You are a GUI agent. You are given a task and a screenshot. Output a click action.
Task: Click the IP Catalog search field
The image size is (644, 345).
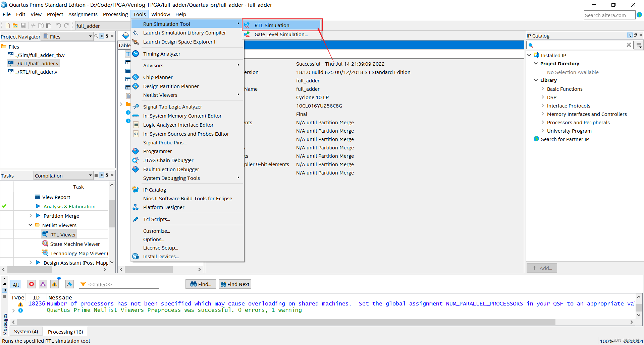coord(579,45)
